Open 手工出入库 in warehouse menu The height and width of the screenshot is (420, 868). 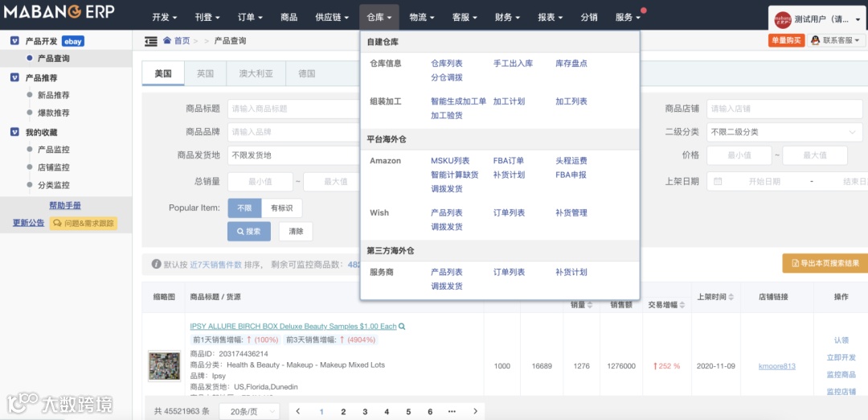(x=513, y=64)
